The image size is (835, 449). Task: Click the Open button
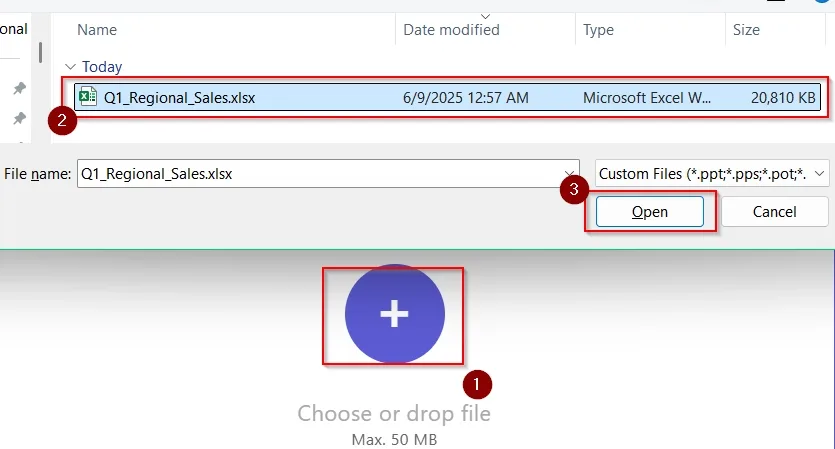point(650,211)
